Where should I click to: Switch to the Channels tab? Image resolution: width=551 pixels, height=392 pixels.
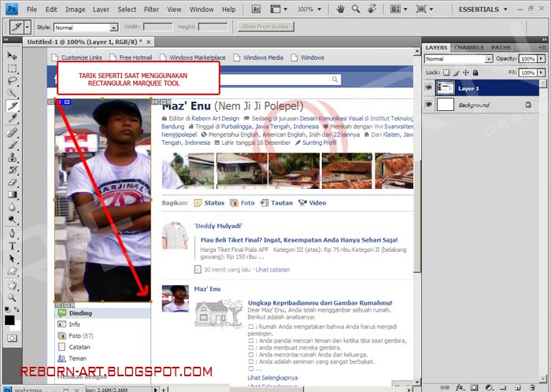coord(469,47)
